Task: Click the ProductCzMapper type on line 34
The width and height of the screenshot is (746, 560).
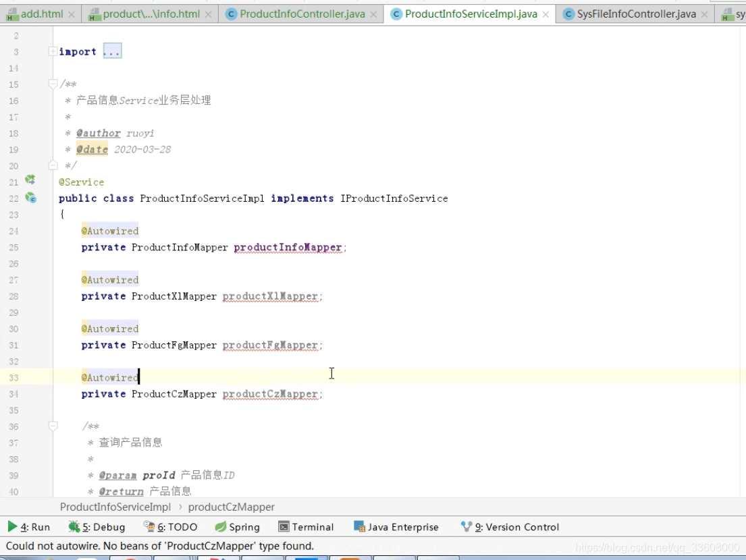Action: 174,394
